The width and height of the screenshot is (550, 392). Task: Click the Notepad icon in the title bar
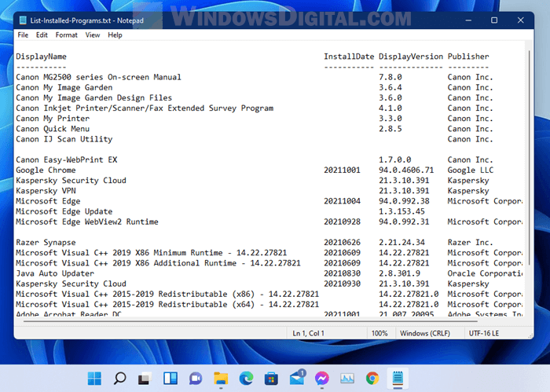click(x=23, y=20)
